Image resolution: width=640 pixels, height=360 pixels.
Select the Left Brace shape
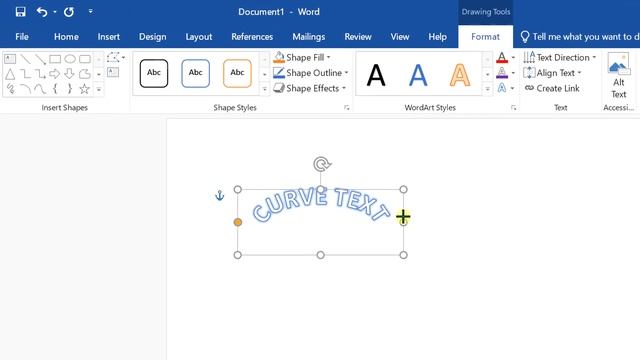55,89
